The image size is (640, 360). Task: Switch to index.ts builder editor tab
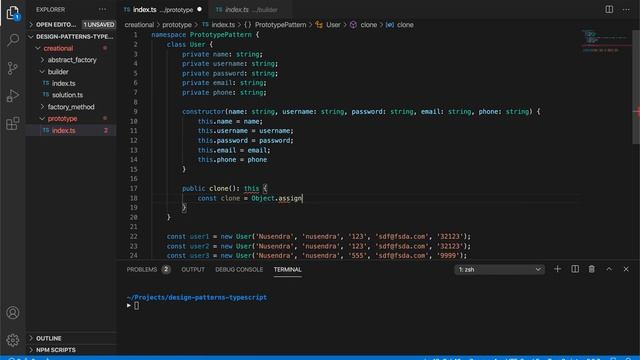pyautogui.click(x=250, y=9)
